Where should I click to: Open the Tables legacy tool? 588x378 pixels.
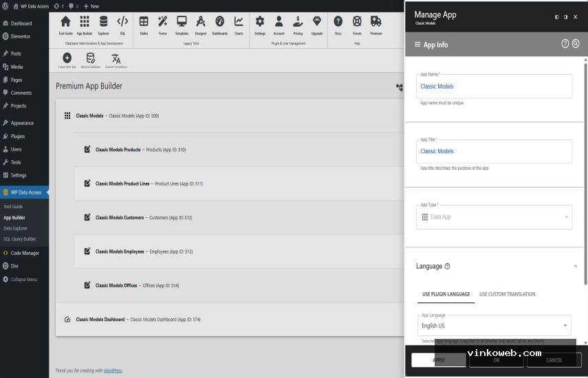coord(144,22)
